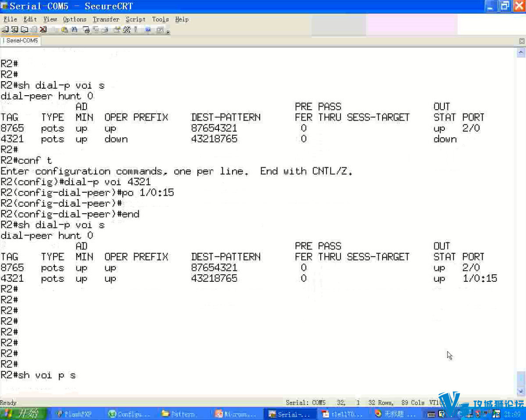Close the tab using the tab-bar X
Image resolution: width=526 pixels, height=420 pixels.
click(x=522, y=41)
